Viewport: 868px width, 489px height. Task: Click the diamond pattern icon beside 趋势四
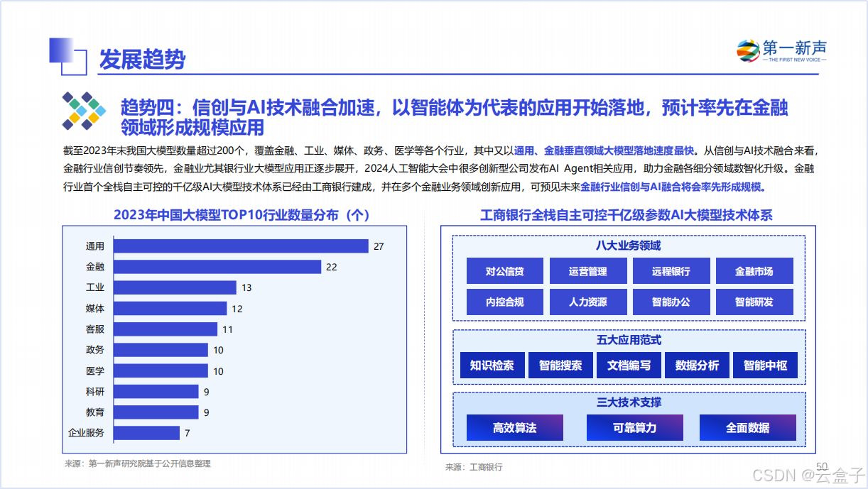pos(84,111)
